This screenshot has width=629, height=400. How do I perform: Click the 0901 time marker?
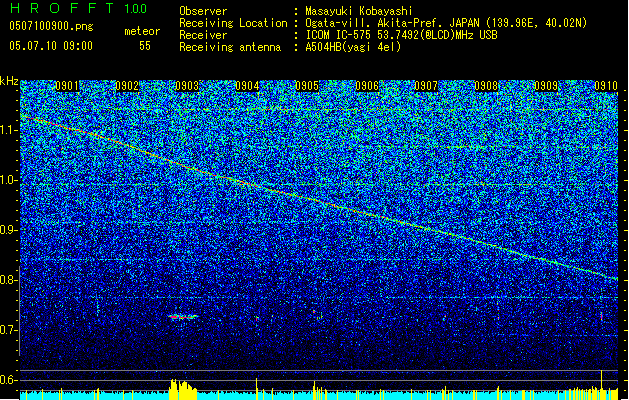(67, 86)
